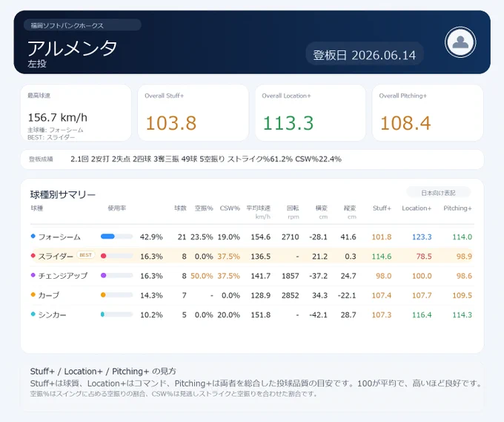Click the アルメンタ player name
Image resolution: width=504 pixels, height=422 pixels.
pos(72,48)
